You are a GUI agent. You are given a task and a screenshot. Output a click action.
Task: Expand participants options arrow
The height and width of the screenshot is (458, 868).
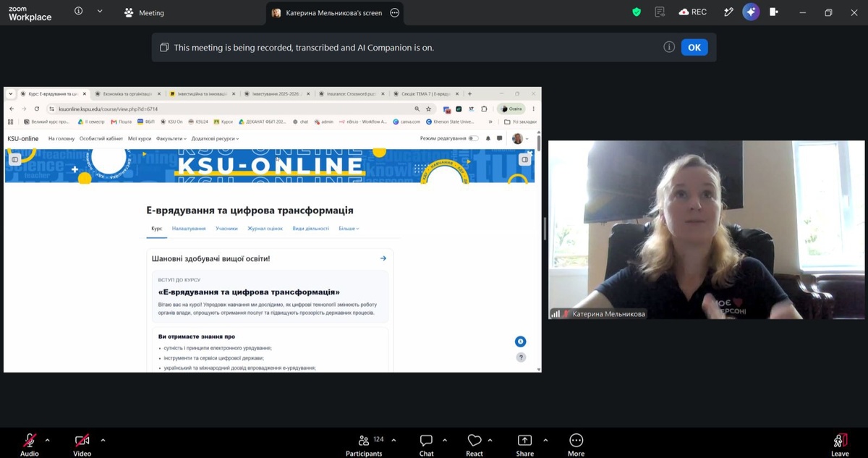point(393,440)
